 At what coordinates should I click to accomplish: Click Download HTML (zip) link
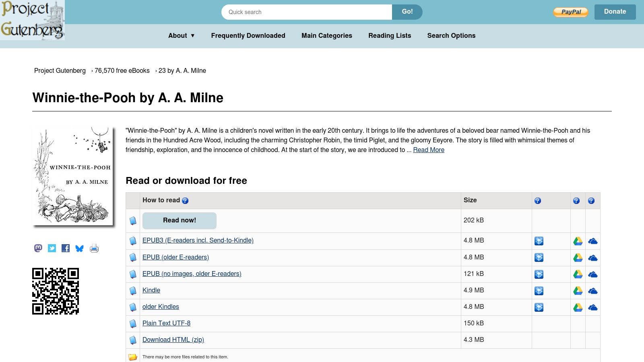tap(173, 340)
